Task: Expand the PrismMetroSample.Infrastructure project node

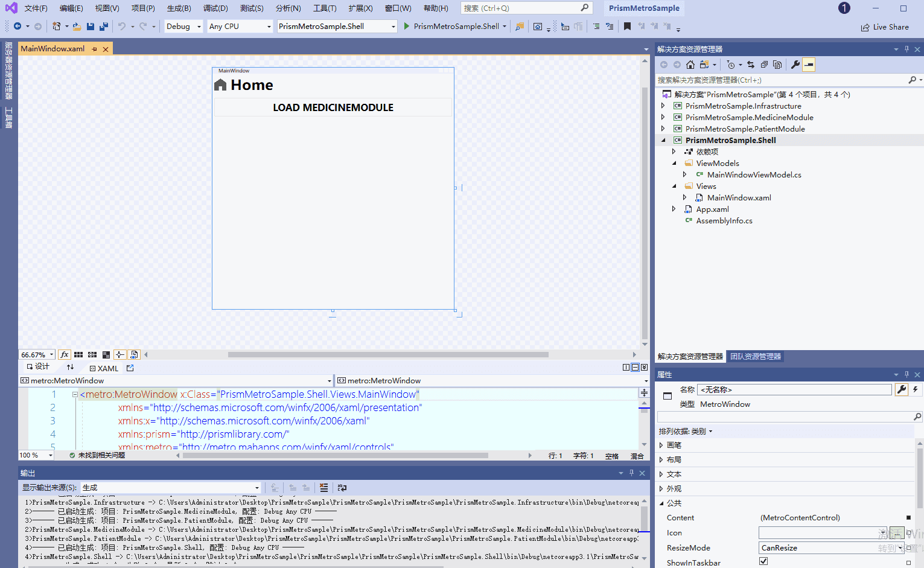Action: pyautogui.click(x=663, y=106)
